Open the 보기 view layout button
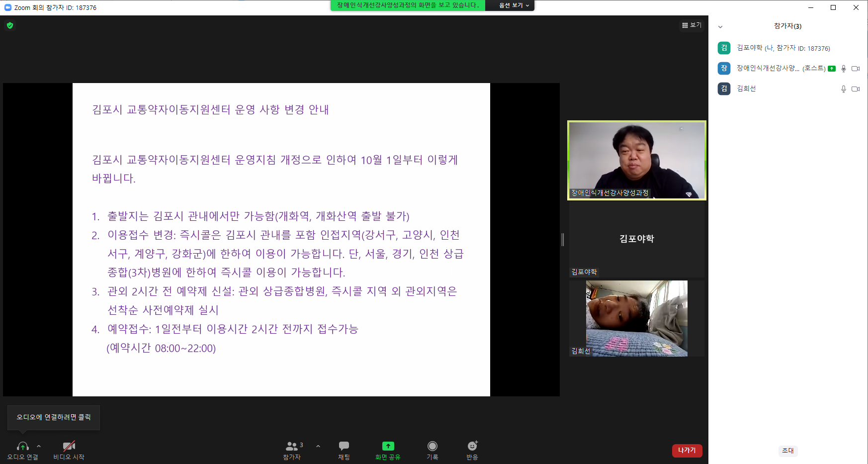The height and width of the screenshot is (464, 868). click(692, 25)
